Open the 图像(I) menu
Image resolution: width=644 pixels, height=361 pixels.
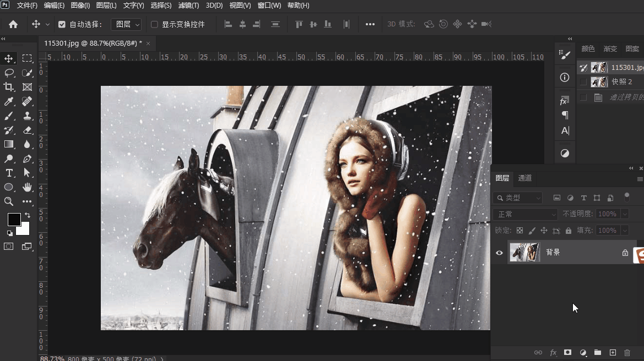pos(80,6)
